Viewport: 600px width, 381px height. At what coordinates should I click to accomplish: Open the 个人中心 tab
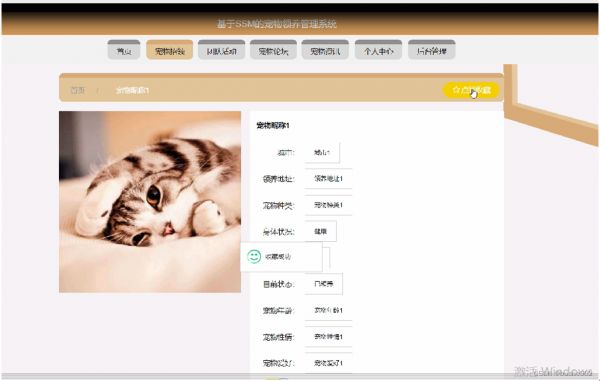point(378,50)
